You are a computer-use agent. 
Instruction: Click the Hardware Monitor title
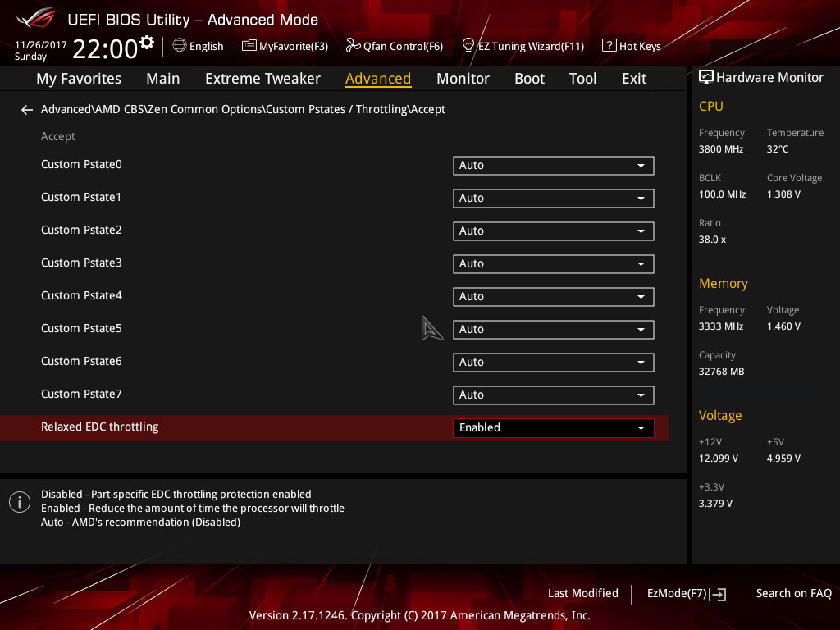click(769, 78)
